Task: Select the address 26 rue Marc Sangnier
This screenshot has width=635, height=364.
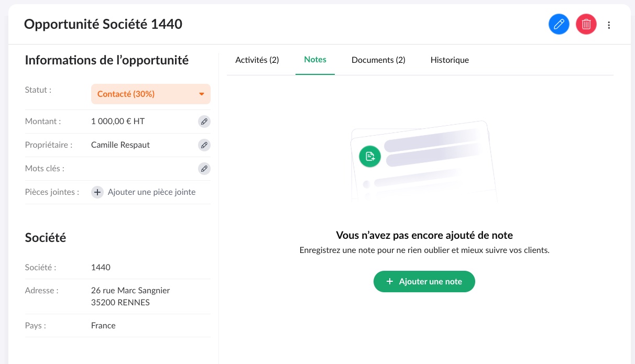Action: coord(130,290)
